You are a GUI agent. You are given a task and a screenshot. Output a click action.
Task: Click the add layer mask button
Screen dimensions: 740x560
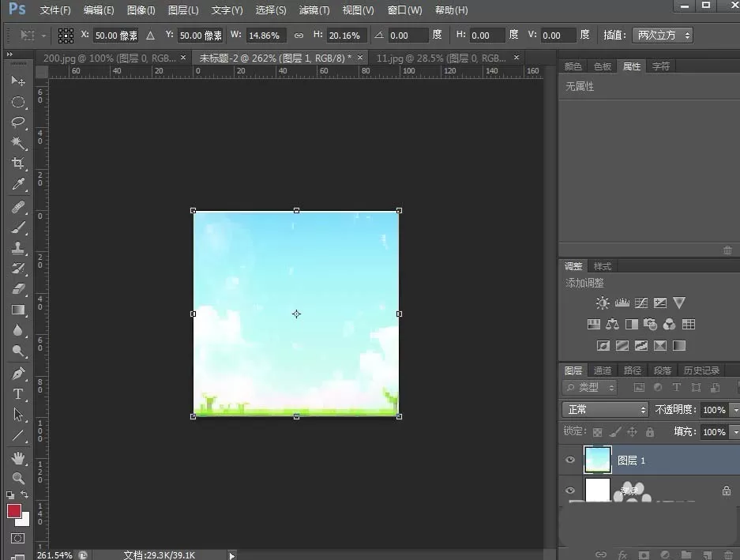[644, 554]
